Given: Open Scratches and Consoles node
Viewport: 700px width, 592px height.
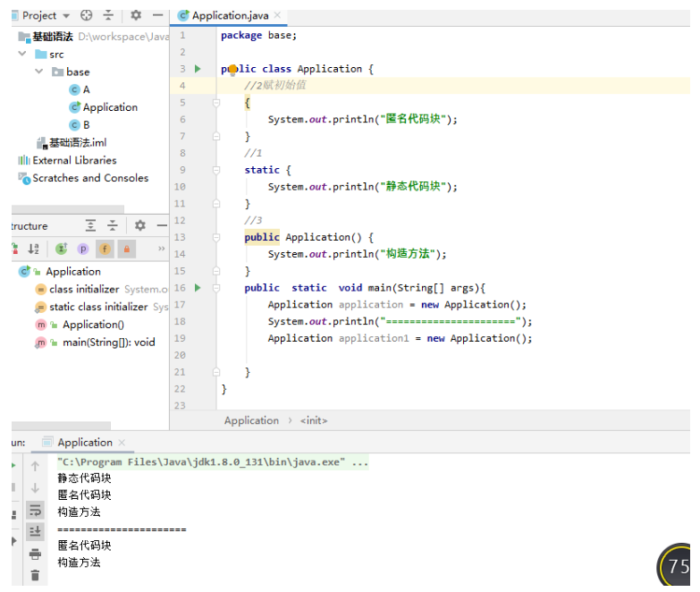Looking at the screenshot, I should tap(83, 178).
